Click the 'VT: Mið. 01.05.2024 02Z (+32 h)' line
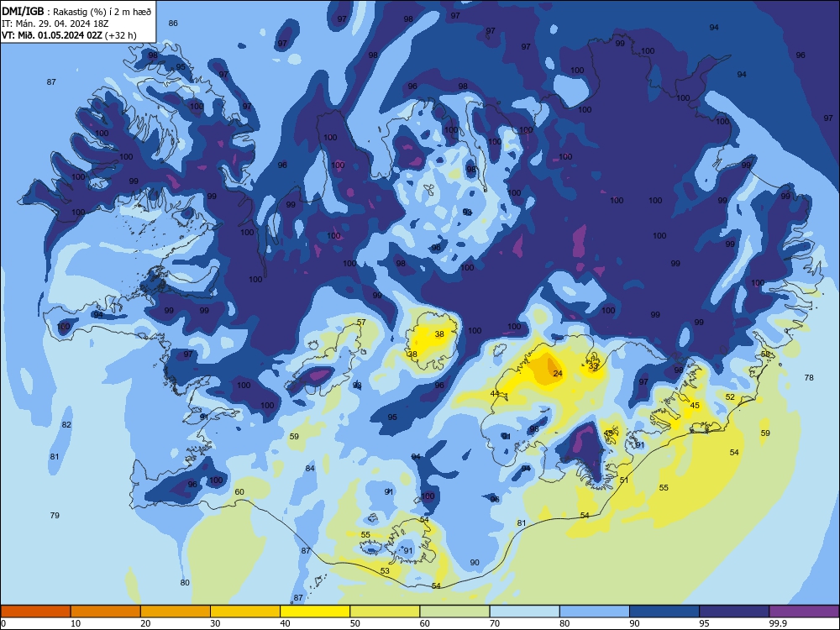The width and height of the screenshot is (840, 630). tap(69, 35)
